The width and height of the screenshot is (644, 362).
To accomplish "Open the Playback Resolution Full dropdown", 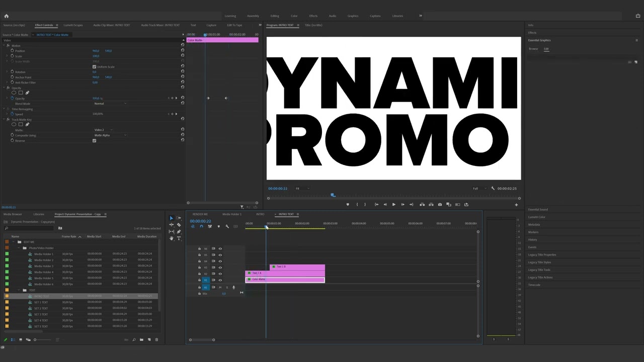I will point(479,189).
